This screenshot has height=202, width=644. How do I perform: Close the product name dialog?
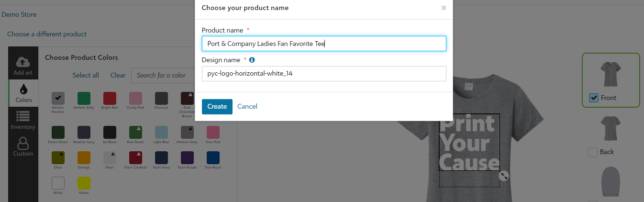[444, 8]
